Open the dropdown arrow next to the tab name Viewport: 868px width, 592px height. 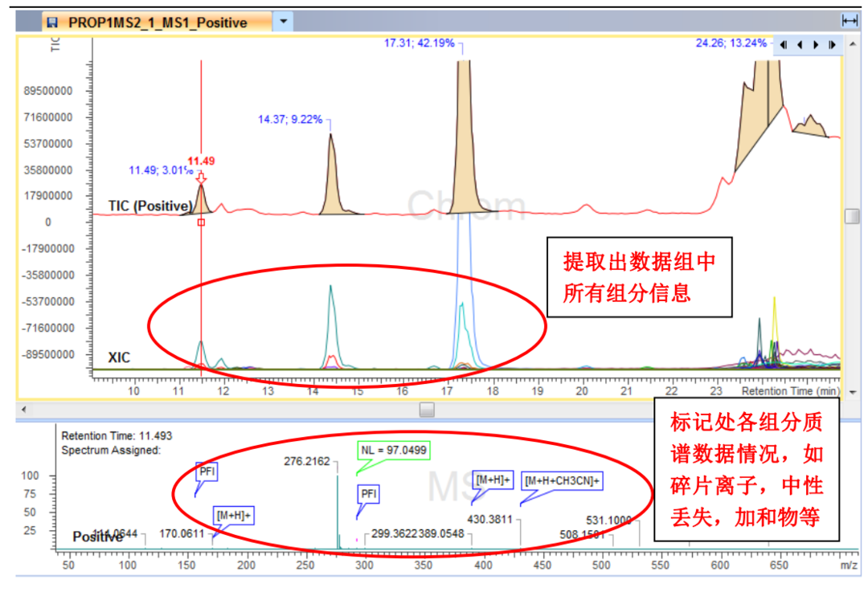(x=281, y=22)
